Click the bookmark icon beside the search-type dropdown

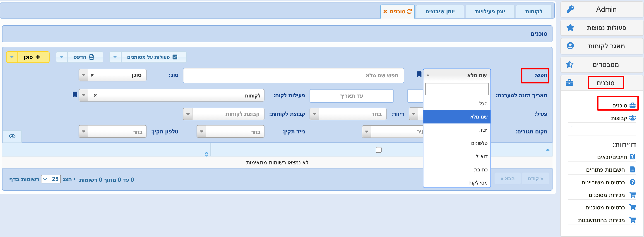(419, 74)
